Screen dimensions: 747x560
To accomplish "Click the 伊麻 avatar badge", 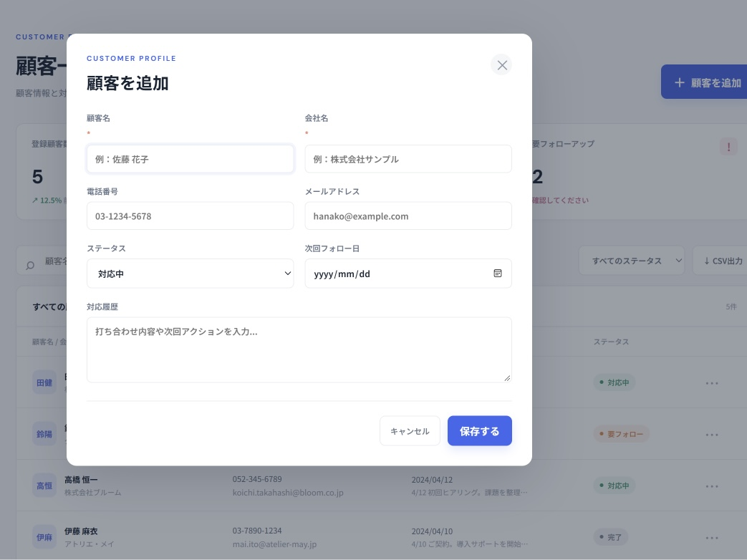I will pyautogui.click(x=44, y=537).
